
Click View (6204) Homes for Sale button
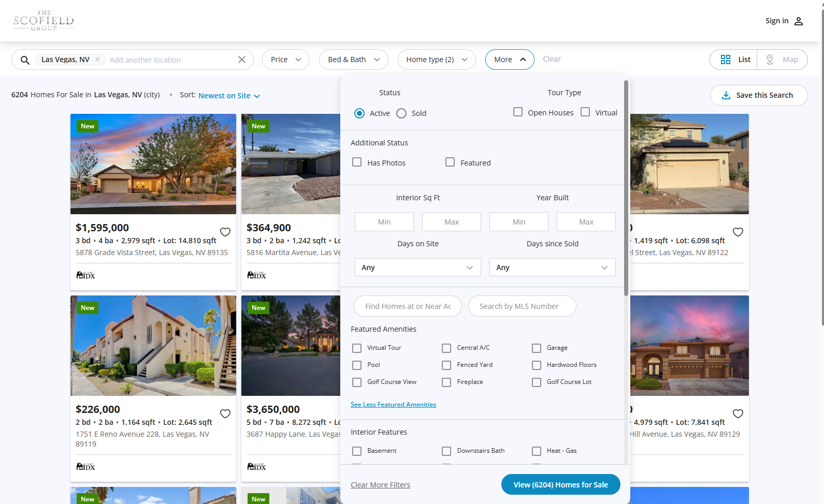point(561,484)
